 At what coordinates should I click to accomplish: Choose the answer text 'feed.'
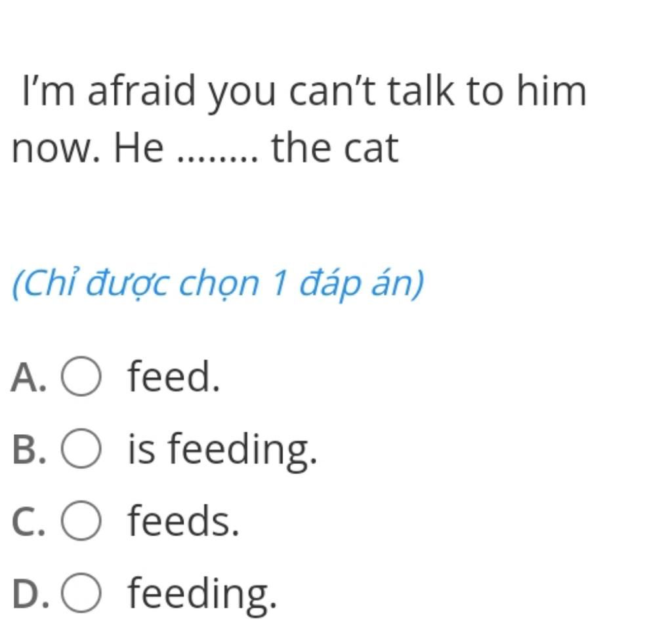point(174,376)
